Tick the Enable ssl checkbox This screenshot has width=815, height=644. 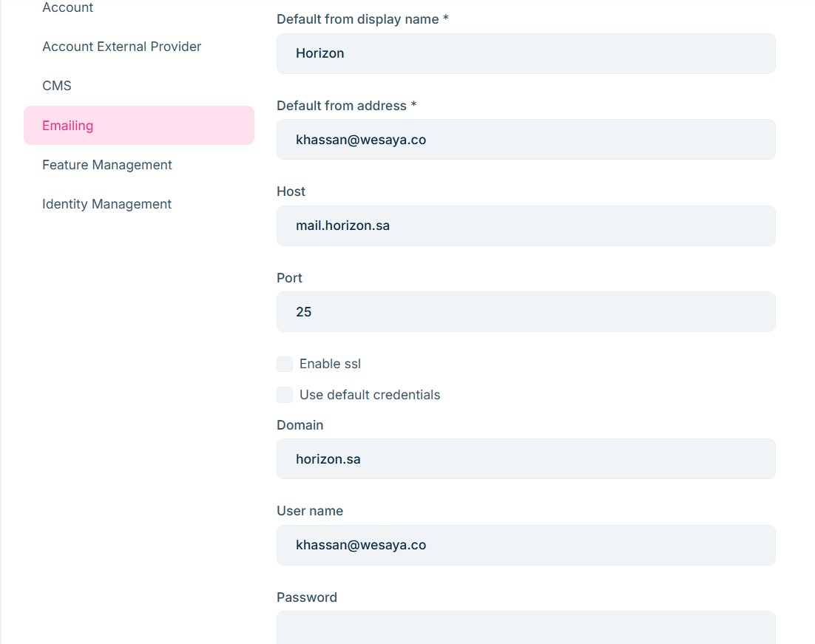(x=285, y=364)
